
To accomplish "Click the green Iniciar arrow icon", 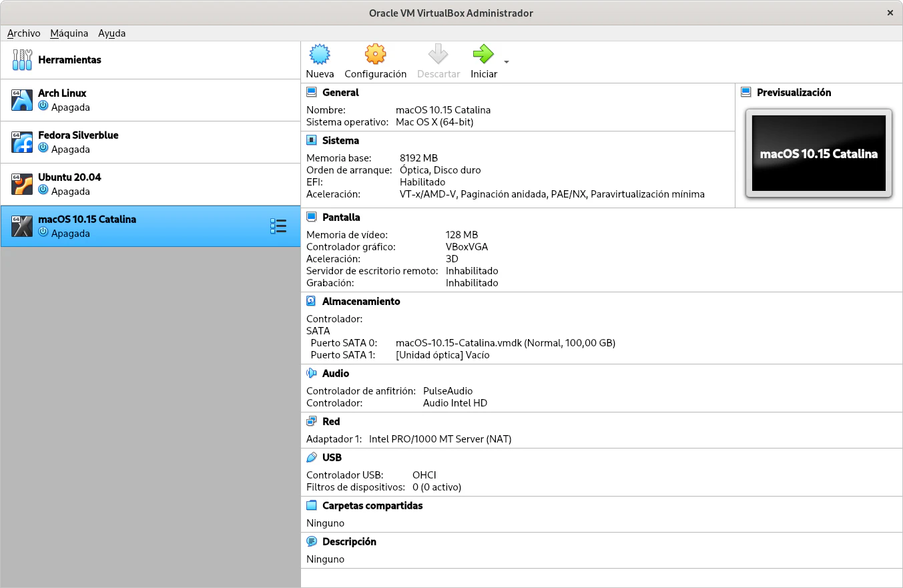I will 483,54.
